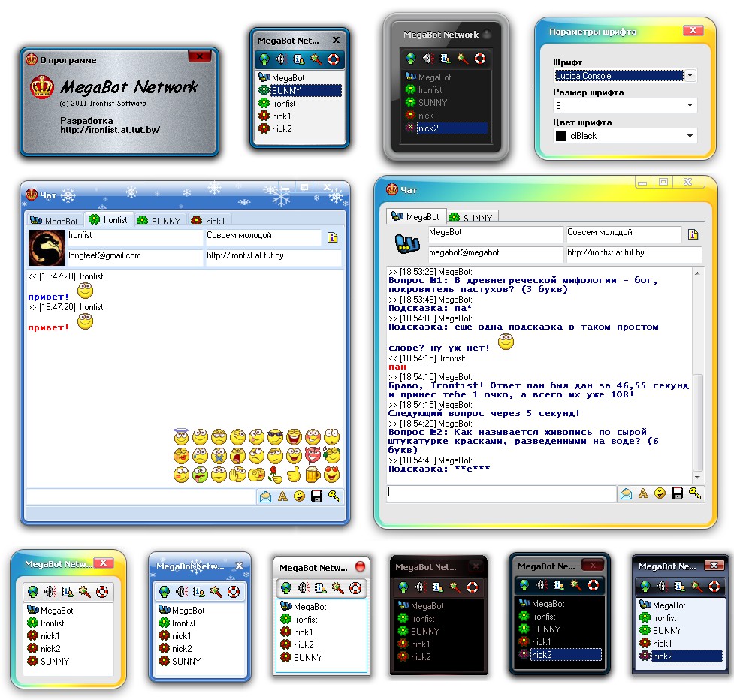
Task: Open contact info notebook icon in blue-framed top window
Action: [x=299, y=59]
